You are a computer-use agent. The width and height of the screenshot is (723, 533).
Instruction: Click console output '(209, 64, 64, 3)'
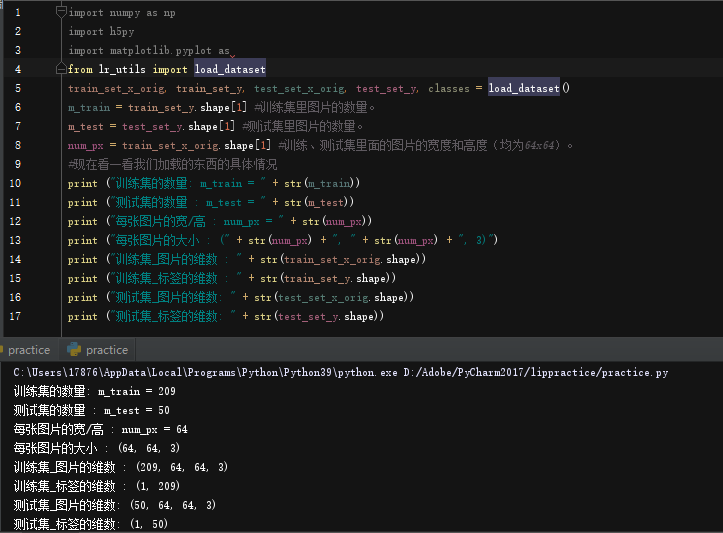click(182, 467)
